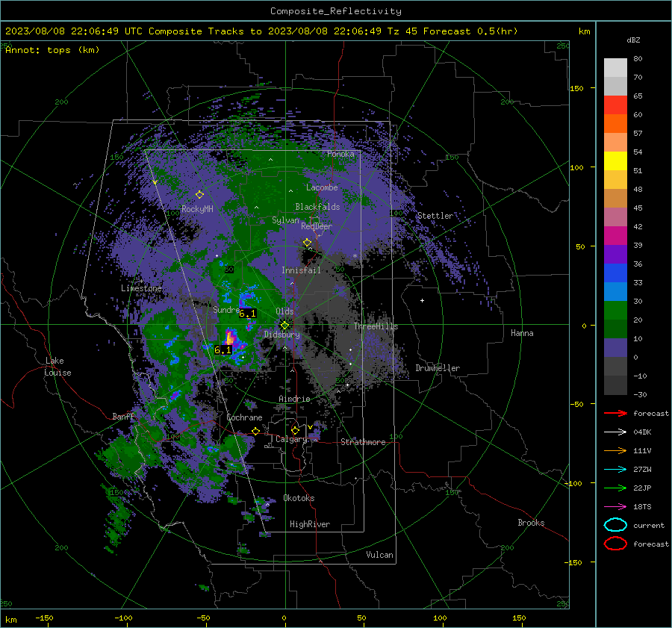
Task: Click the red forecast ellipse legend icon
Action: (615, 544)
